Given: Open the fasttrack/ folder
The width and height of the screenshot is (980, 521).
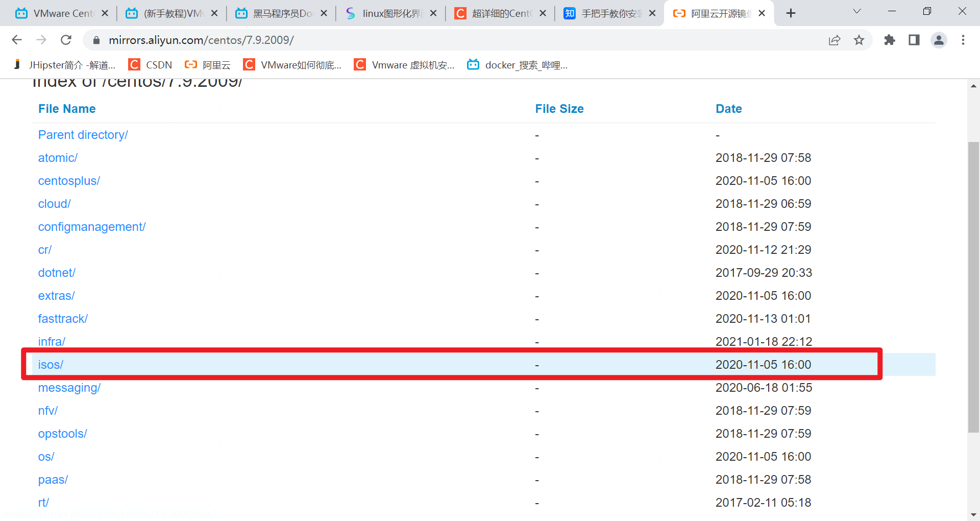Looking at the screenshot, I should point(63,319).
